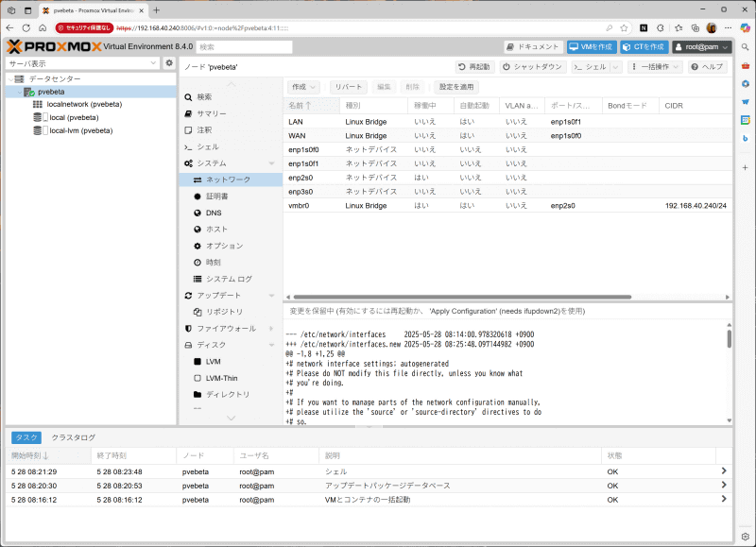Click VMを作成 button

pos(592,46)
